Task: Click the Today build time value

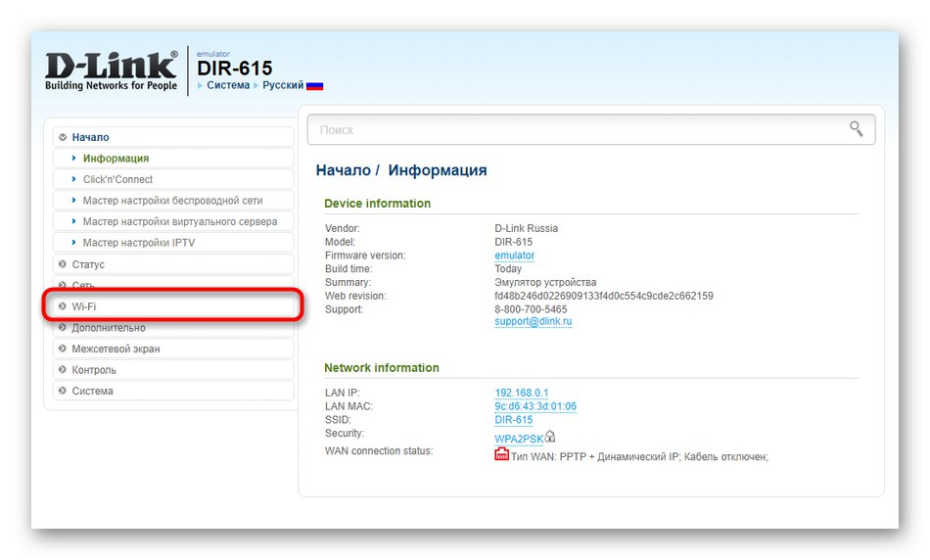Action: pos(508,268)
